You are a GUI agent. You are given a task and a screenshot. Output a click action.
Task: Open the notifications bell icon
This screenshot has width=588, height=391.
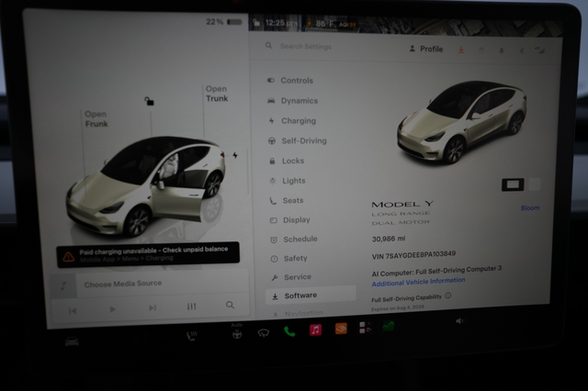coord(502,50)
